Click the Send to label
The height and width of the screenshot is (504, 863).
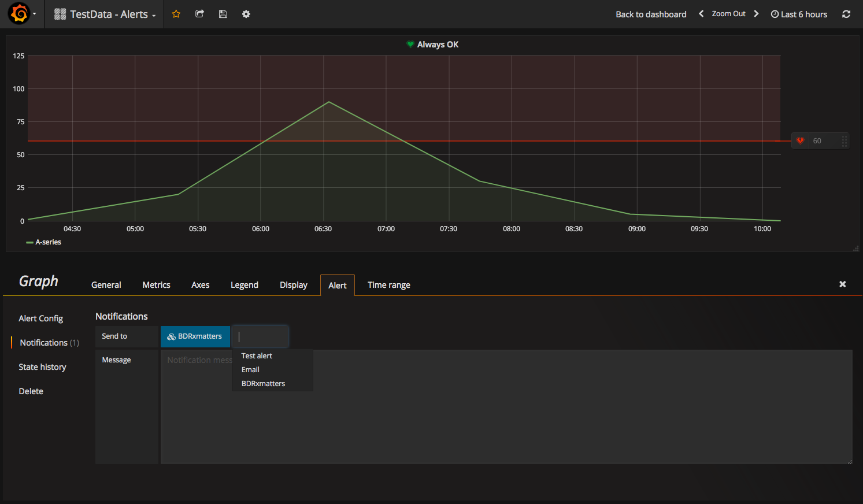click(114, 336)
